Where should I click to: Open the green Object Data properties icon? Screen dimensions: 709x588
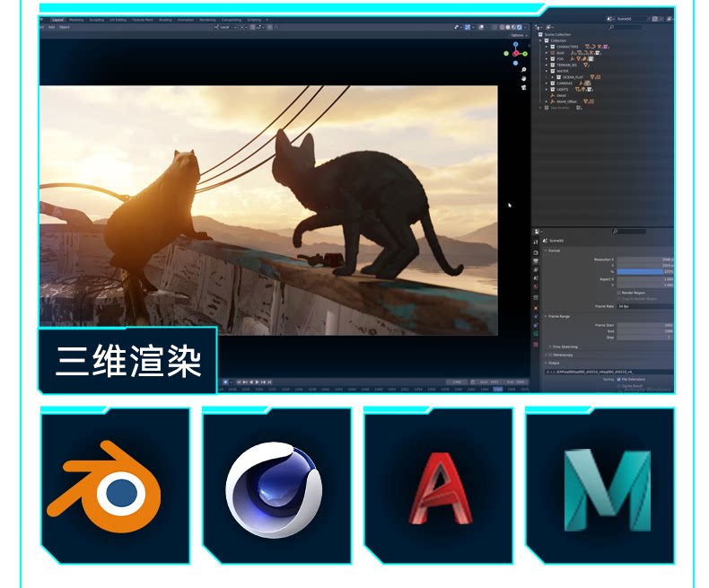536,333
